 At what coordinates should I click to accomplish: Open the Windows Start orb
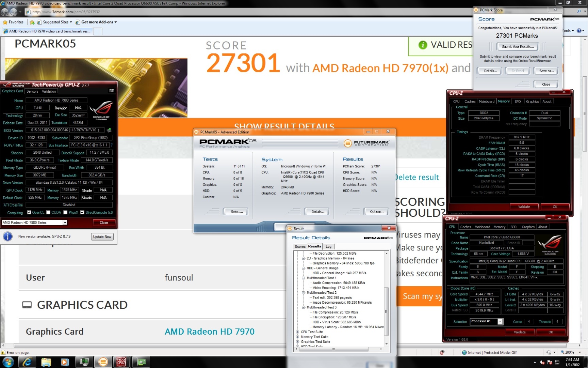[8, 362]
